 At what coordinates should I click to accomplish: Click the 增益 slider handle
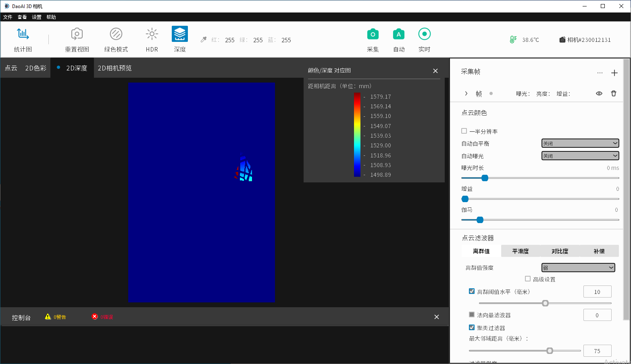pyautogui.click(x=465, y=199)
